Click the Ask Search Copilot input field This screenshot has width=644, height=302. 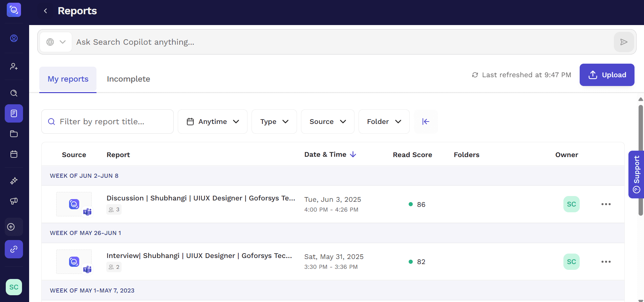(342, 42)
